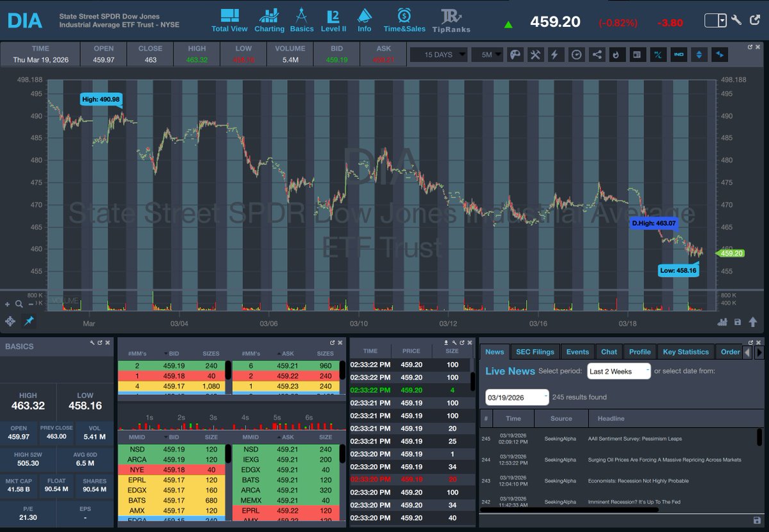769x532 pixels.
Task: Toggle the percent change display icon
Action: tap(658, 54)
